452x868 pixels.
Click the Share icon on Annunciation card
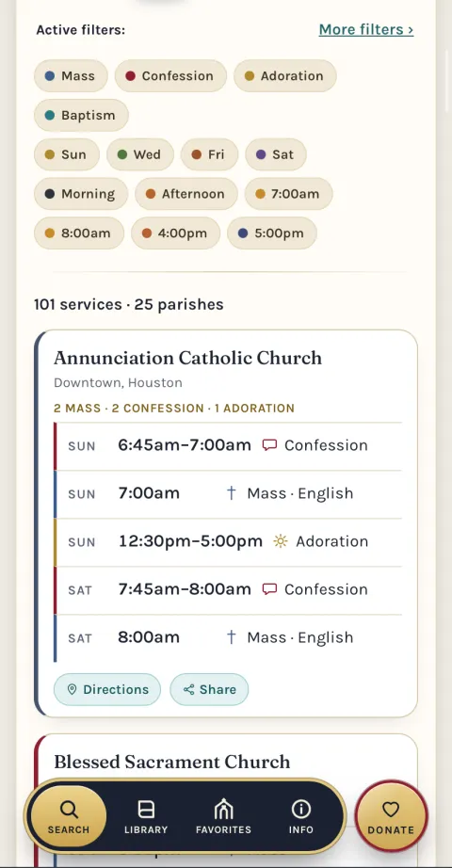tap(189, 689)
